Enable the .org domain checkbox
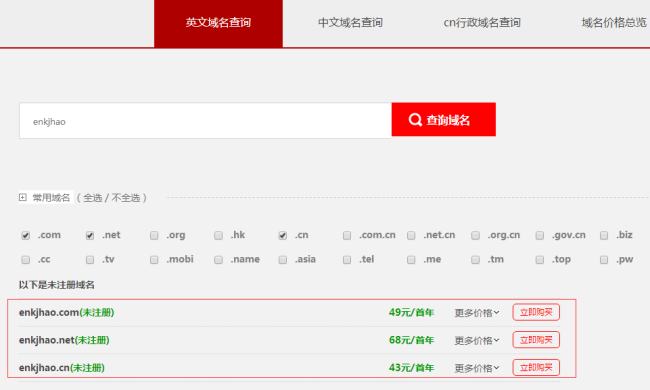The height and width of the screenshot is (390, 650). pos(154,235)
